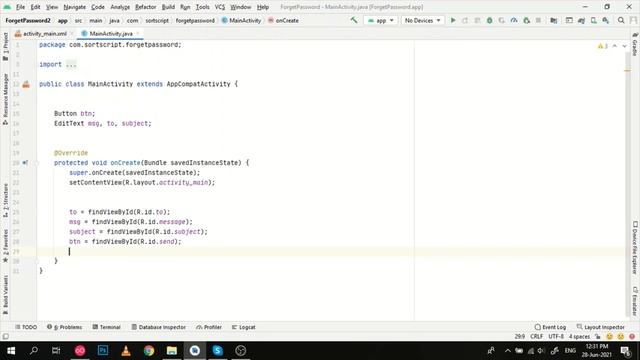
Task: Open the Build menu
Action: coord(168,7)
